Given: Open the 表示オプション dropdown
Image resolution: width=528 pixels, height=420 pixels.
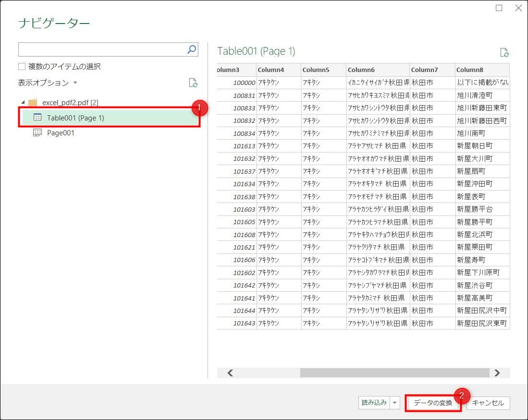Looking at the screenshot, I should click(x=48, y=83).
